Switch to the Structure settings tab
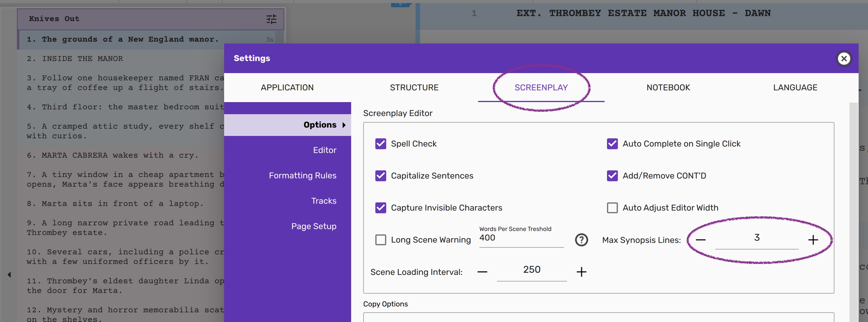The width and height of the screenshot is (868, 322). 414,88
